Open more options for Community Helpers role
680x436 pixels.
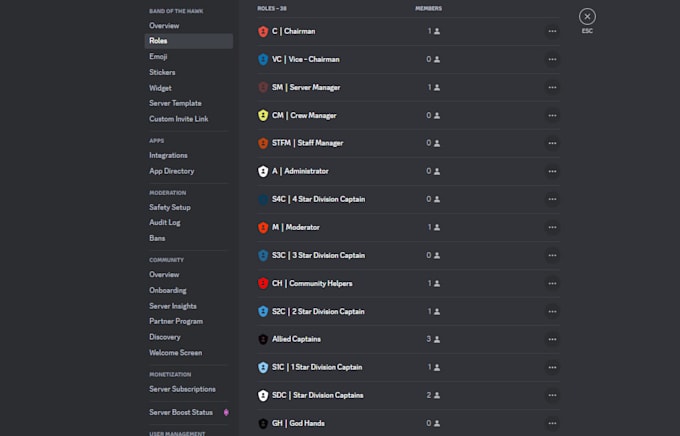tap(552, 283)
